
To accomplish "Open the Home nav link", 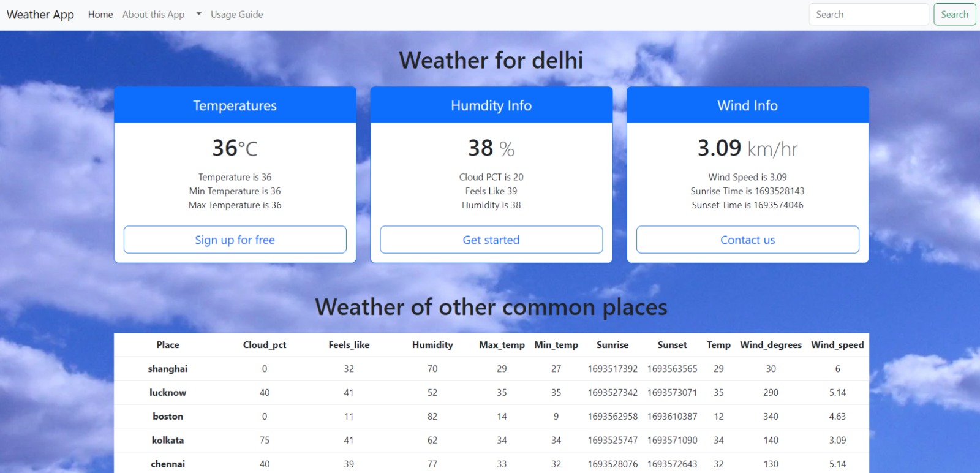I will [100, 15].
